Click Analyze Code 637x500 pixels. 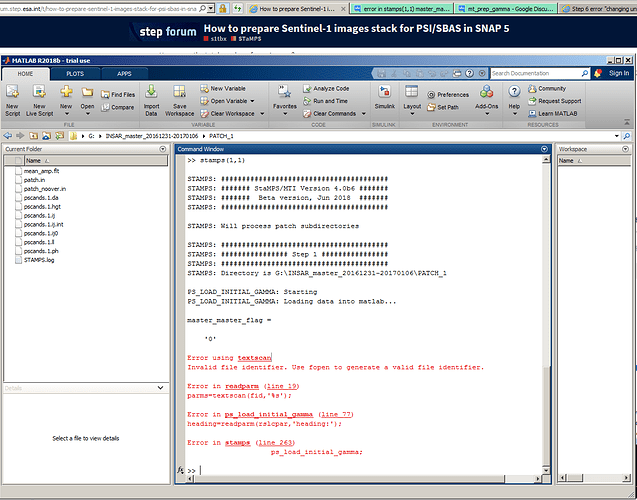pyautogui.click(x=326, y=89)
